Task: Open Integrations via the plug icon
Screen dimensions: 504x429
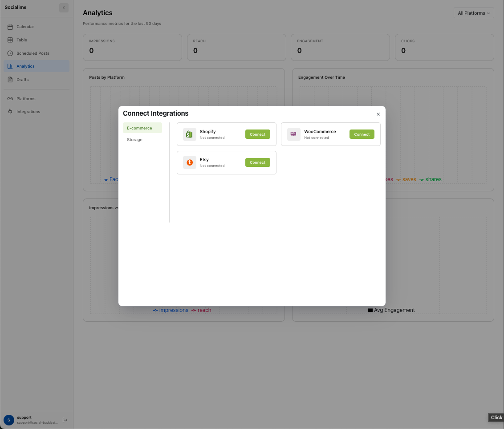Action: coord(9,111)
